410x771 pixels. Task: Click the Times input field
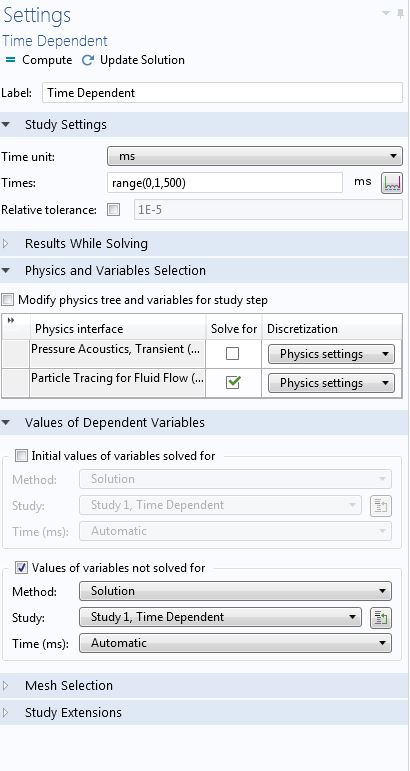coord(225,183)
